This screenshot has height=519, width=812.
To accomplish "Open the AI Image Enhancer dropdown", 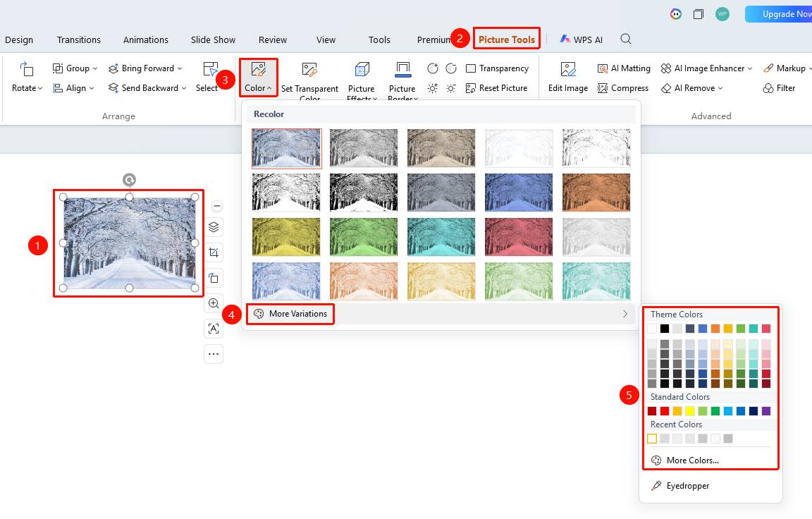I will pos(749,68).
